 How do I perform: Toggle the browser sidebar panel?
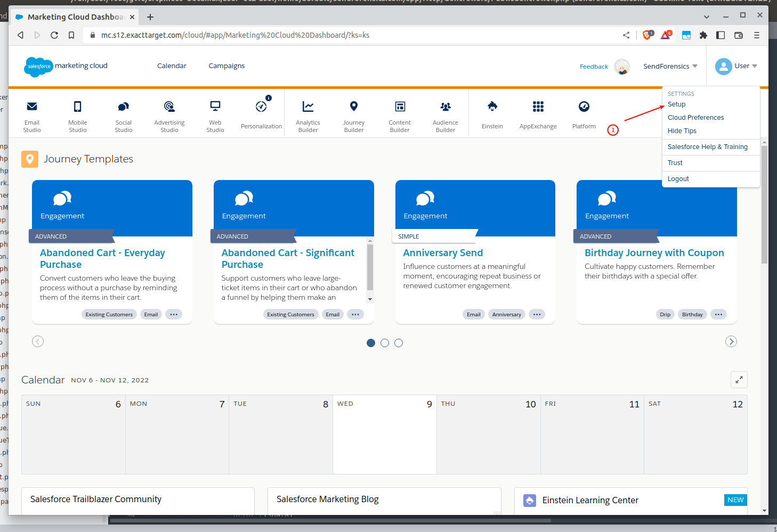(x=721, y=35)
